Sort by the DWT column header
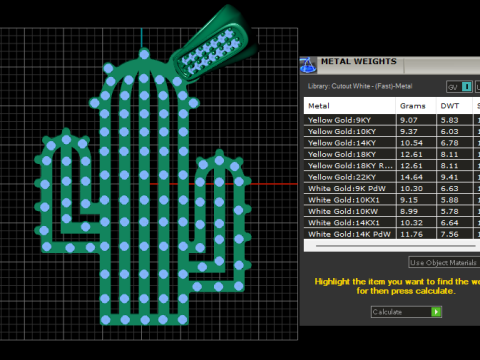 tap(454, 106)
